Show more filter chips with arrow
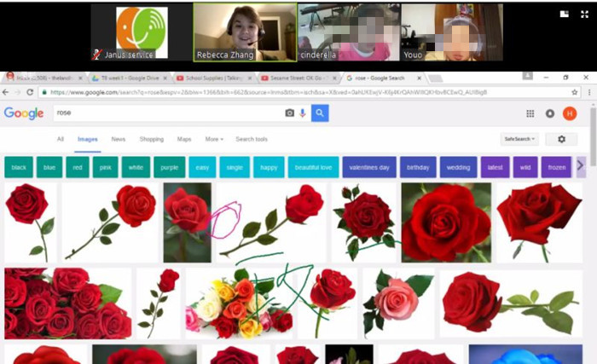 581,167
